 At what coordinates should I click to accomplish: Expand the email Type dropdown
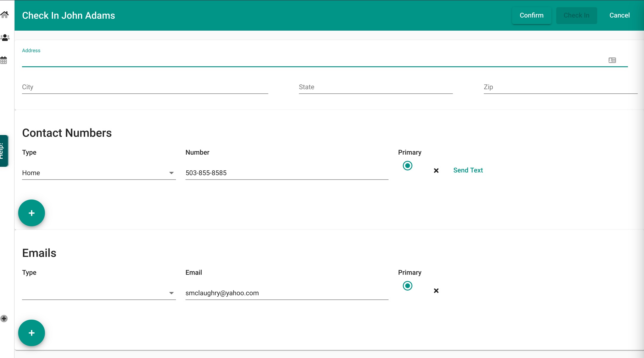pyautogui.click(x=99, y=293)
